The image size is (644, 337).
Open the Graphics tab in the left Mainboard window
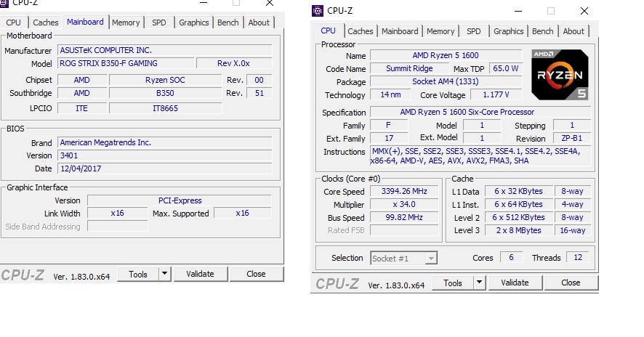(x=194, y=23)
